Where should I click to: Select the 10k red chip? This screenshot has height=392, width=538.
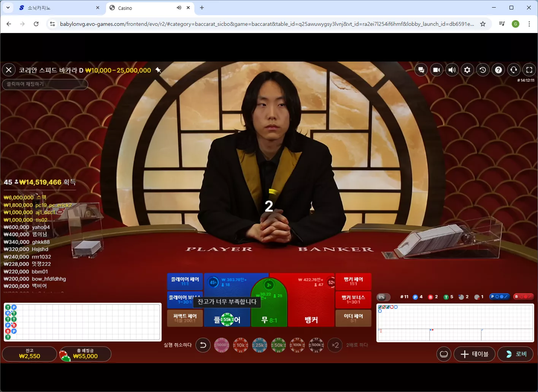(x=241, y=345)
